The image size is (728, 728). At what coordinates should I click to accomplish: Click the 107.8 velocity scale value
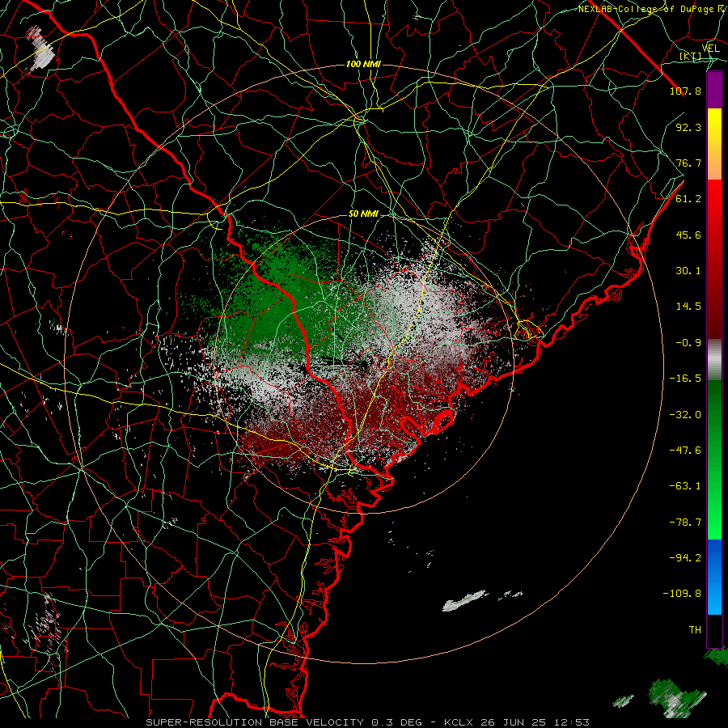point(685,91)
